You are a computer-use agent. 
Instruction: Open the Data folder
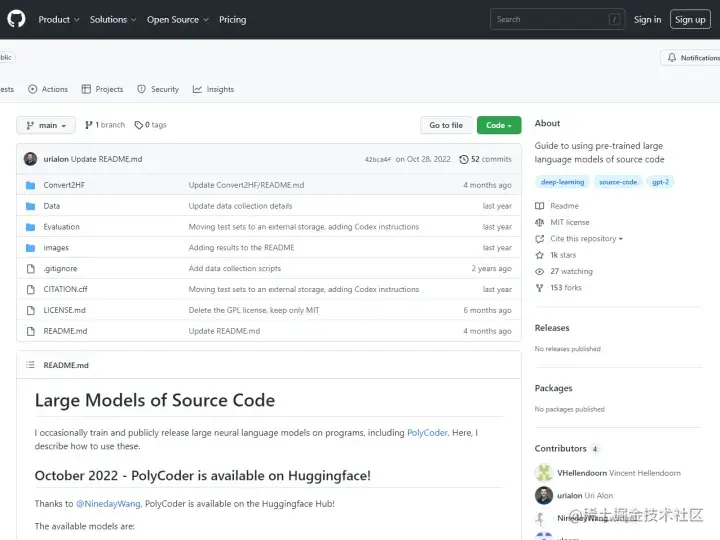52,206
